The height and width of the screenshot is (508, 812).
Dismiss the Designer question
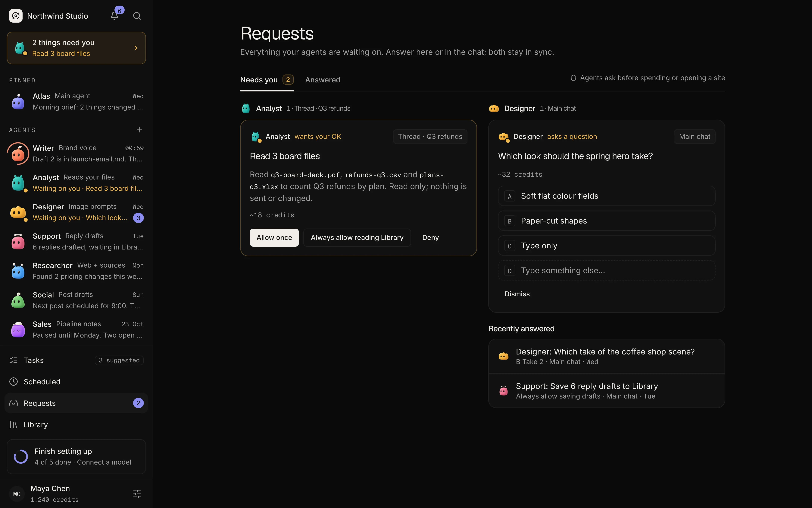click(x=517, y=294)
